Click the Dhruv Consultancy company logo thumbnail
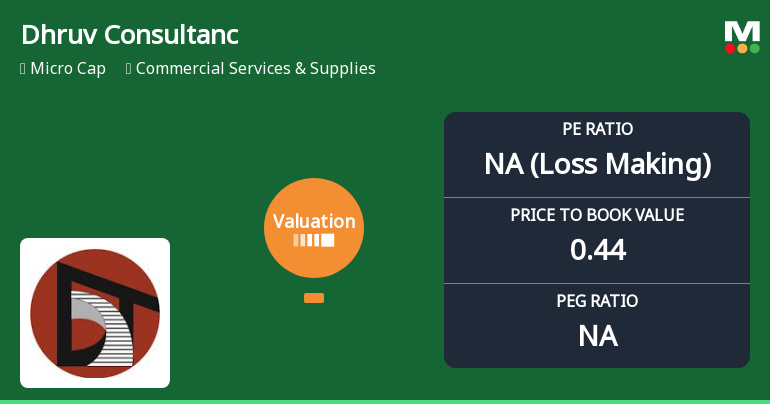 [x=95, y=313]
